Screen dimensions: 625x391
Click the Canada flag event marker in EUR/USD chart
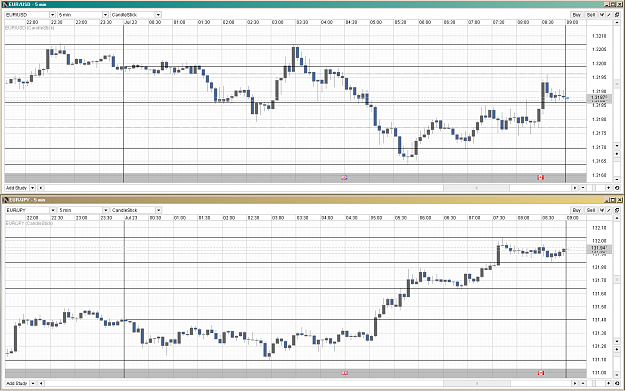pyautogui.click(x=540, y=177)
